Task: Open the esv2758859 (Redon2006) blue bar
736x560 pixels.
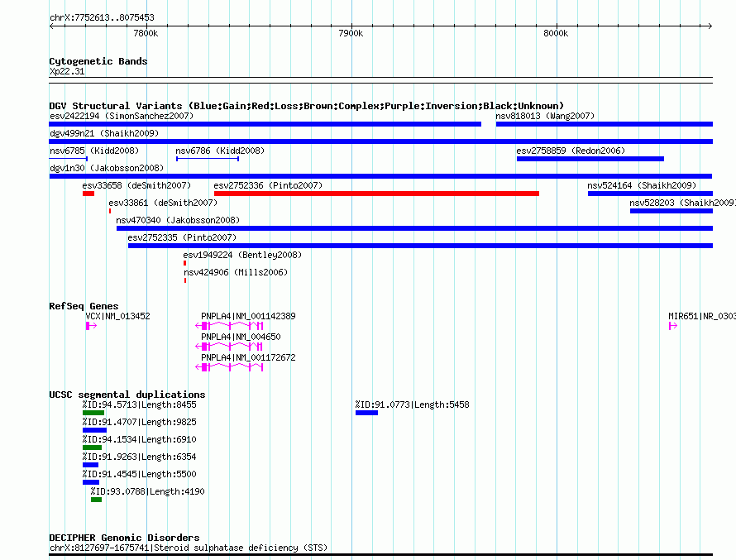Action: point(590,159)
